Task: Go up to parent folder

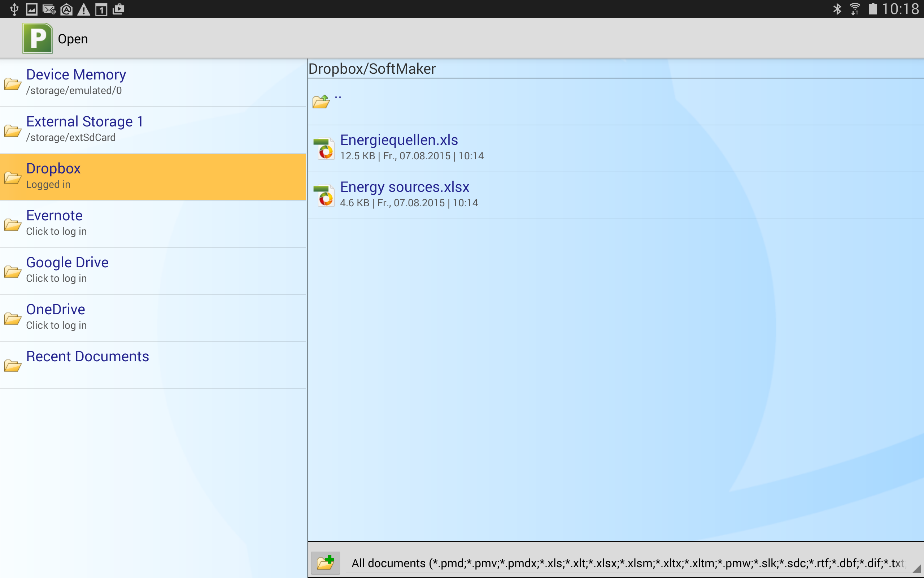Action: pos(616,102)
